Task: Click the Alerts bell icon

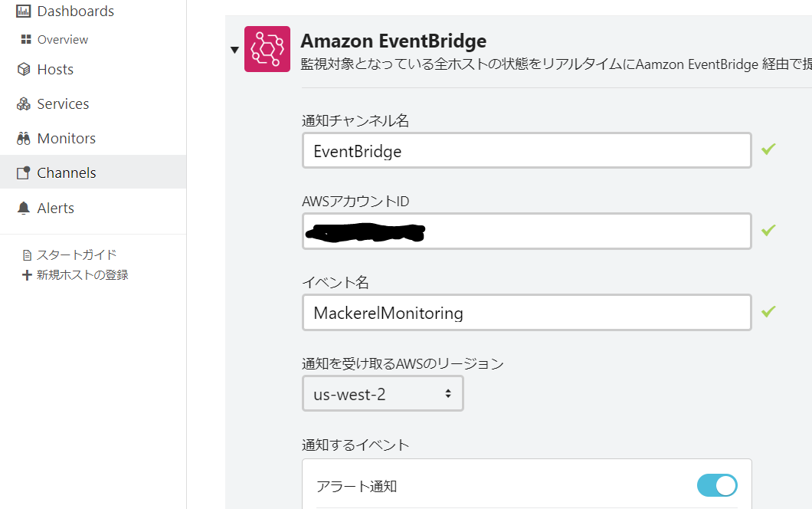Action: pyautogui.click(x=23, y=208)
